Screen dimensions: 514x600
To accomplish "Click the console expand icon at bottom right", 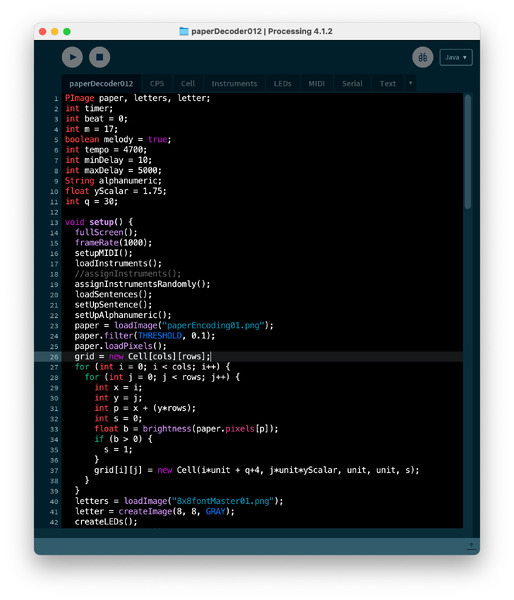I will tap(471, 546).
